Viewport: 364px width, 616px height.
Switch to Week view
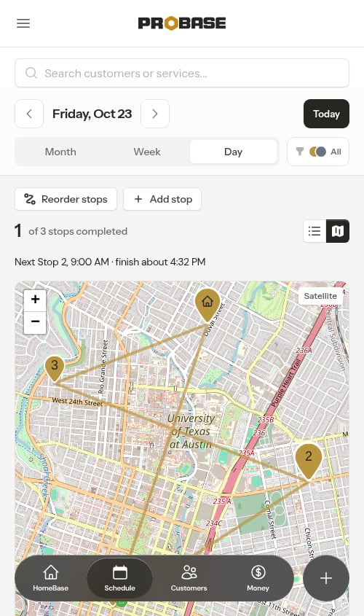click(x=147, y=152)
